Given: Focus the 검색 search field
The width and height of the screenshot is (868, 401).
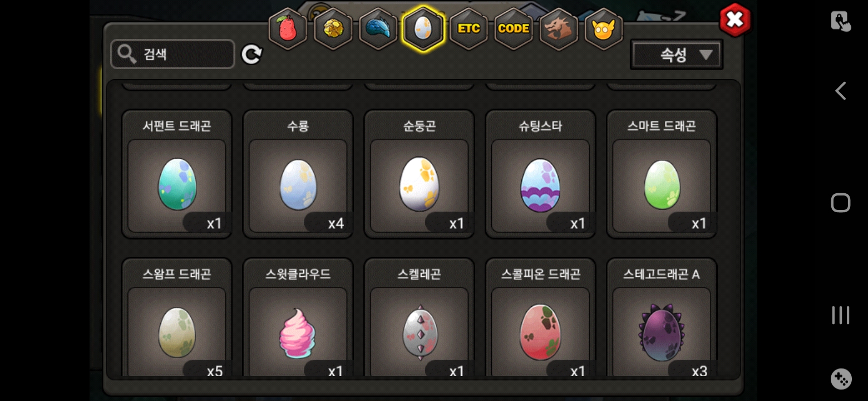Looking at the screenshot, I should [172, 54].
